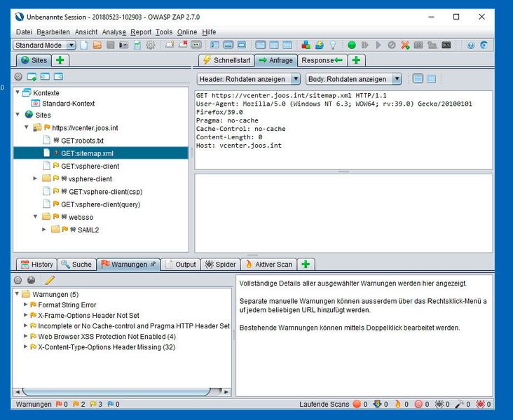This screenshot has width=513, height=420.
Task: Click the right scroll arrow in Warnungen tree
Action: point(226,391)
